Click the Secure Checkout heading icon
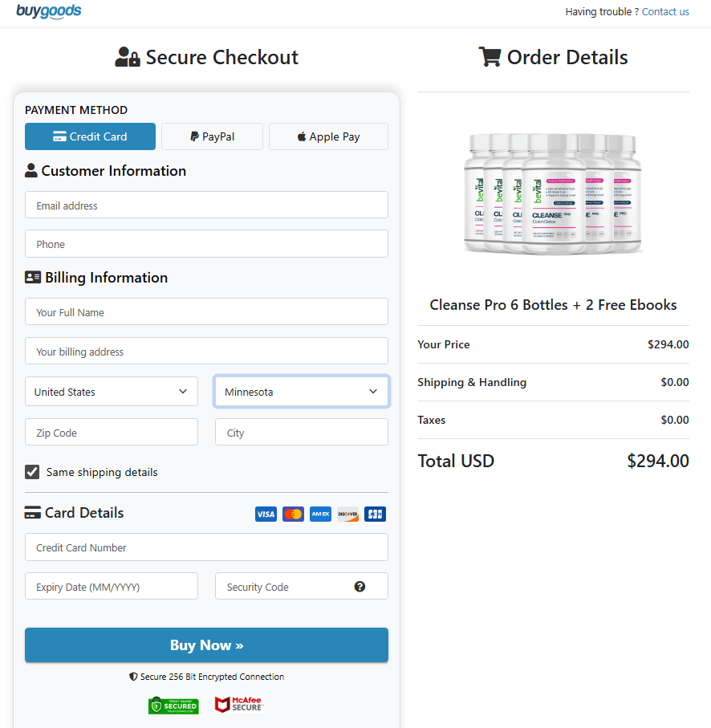Viewport: 711px width, 728px height. [126, 57]
